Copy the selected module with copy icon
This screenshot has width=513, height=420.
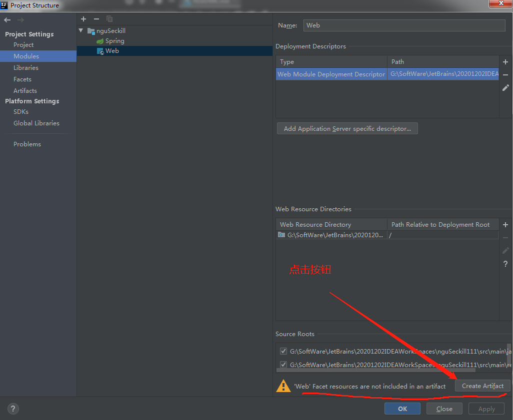click(x=109, y=19)
